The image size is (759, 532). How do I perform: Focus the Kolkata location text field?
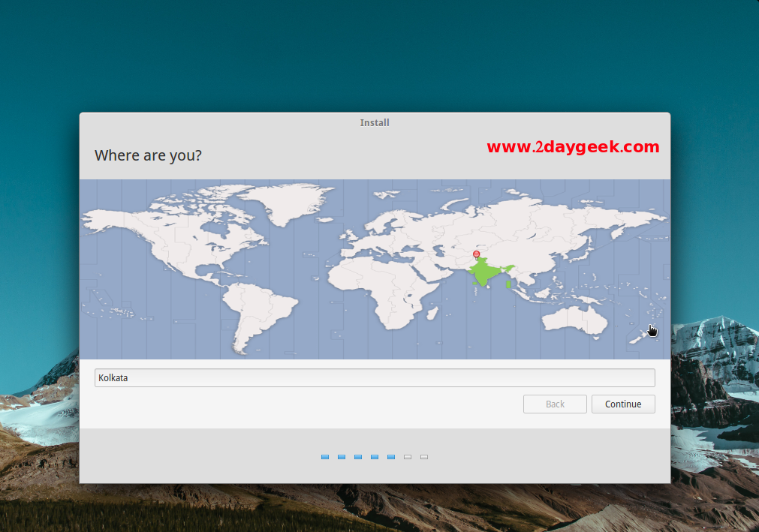tap(375, 377)
